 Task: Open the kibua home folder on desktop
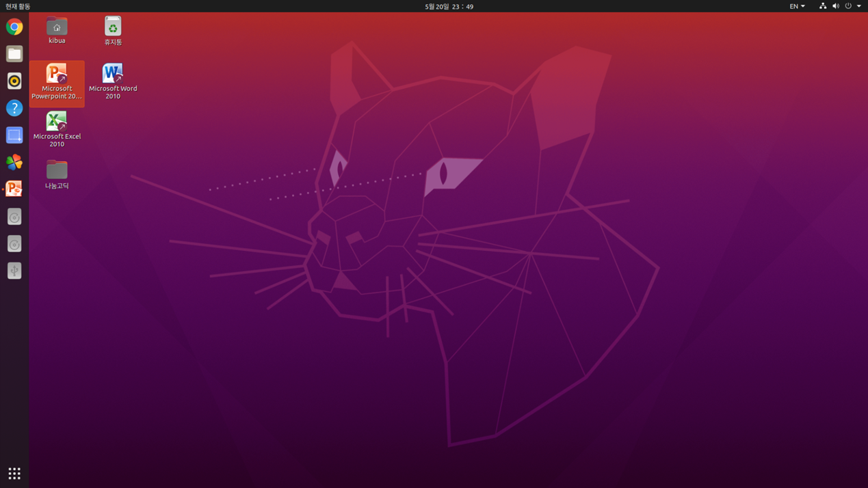click(x=57, y=31)
